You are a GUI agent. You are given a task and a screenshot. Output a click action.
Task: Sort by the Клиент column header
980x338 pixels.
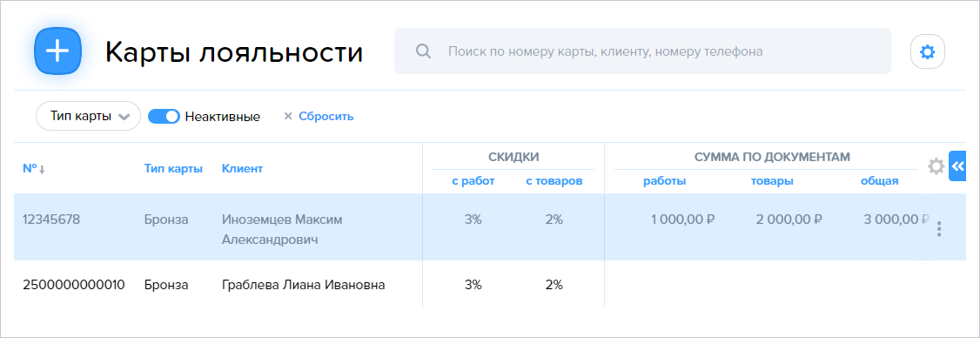coord(243,168)
